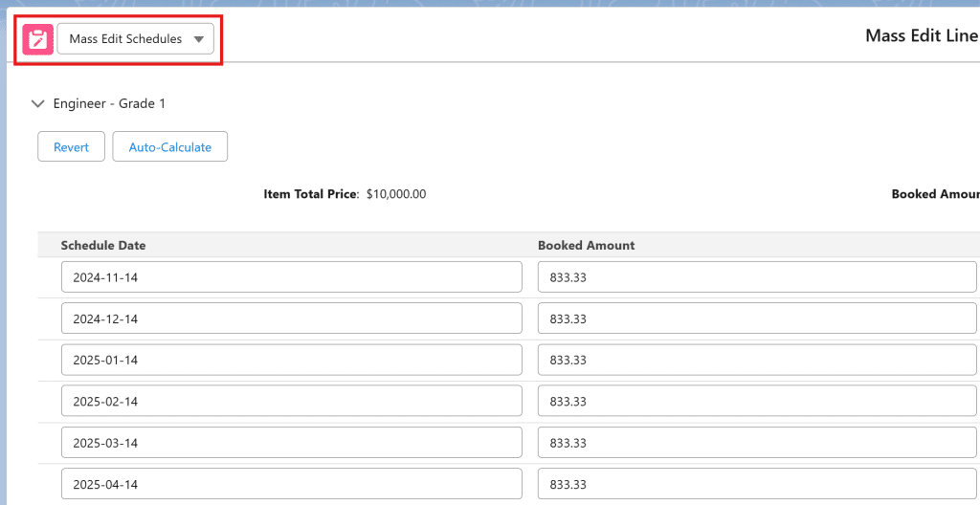Open the Mass Edit Schedules dropdown
This screenshot has width=980, height=505.
[135, 39]
